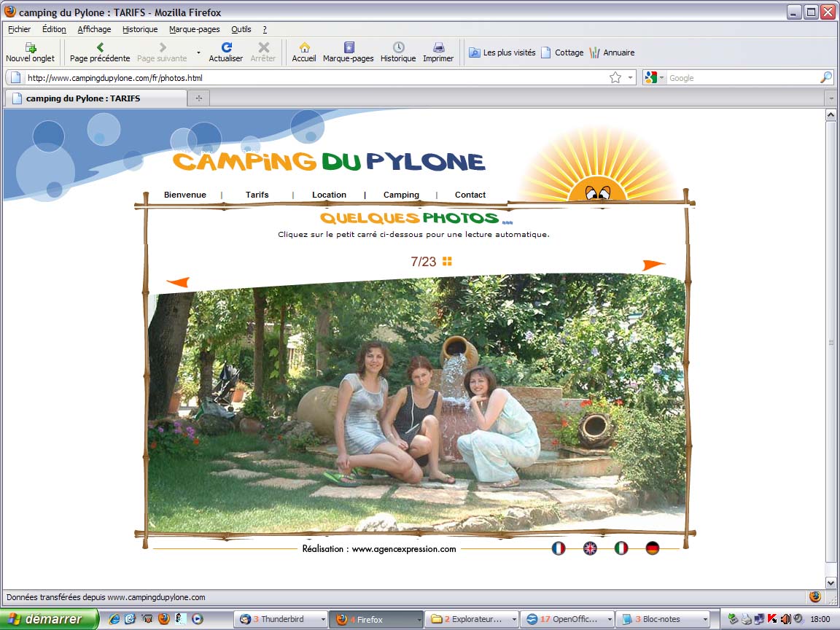Viewport: 840px width, 630px height.
Task: Click the volume speaker icon in system tray
Action: (x=785, y=619)
